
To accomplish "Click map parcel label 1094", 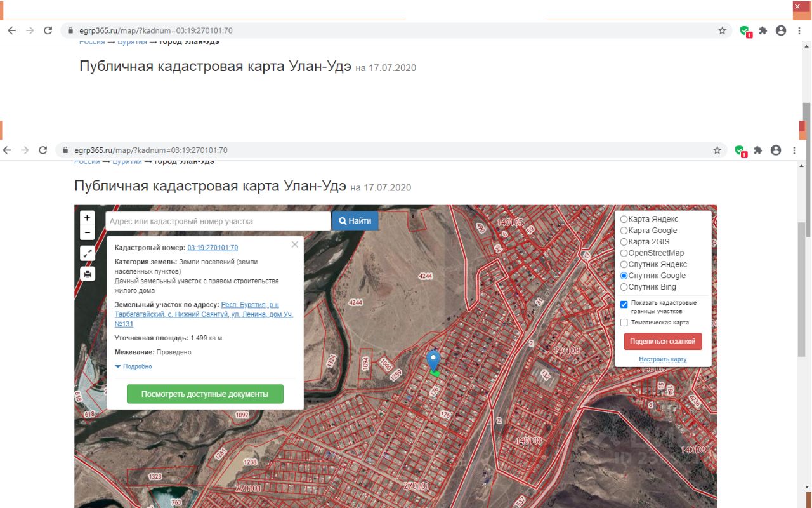I will coord(365,363).
